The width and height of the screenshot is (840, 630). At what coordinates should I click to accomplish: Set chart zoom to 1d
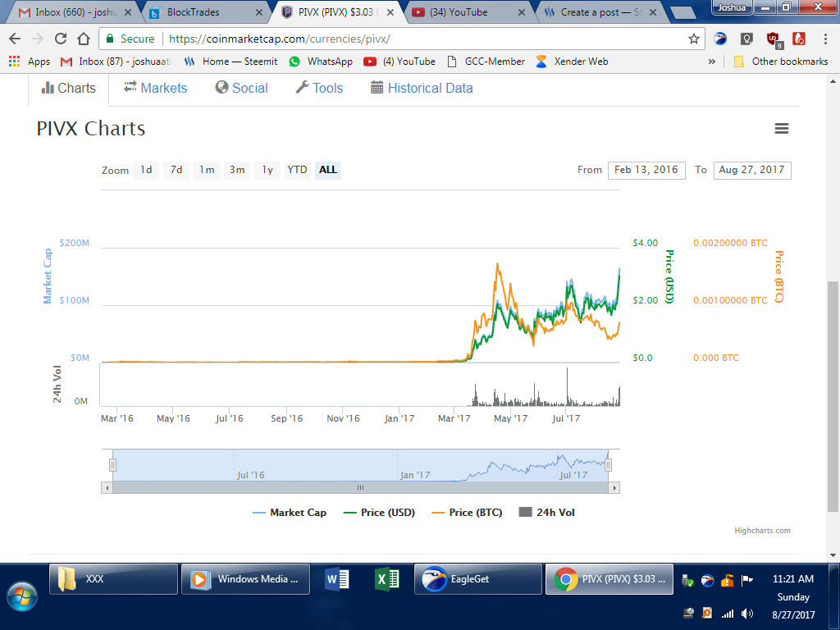click(x=146, y=170)
